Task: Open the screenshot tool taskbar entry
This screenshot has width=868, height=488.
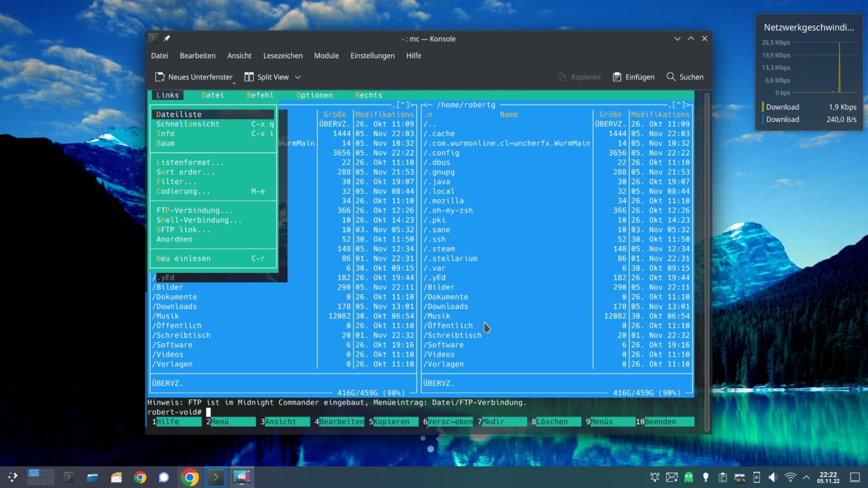Action: pos(242,477)
